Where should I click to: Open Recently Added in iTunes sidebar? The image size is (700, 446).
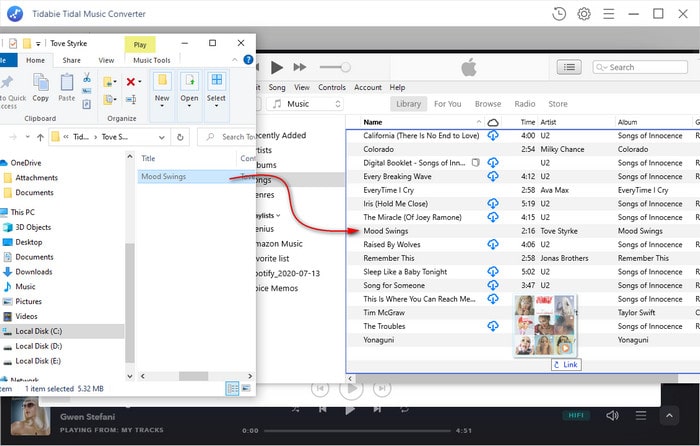click(x=281, y=135)
